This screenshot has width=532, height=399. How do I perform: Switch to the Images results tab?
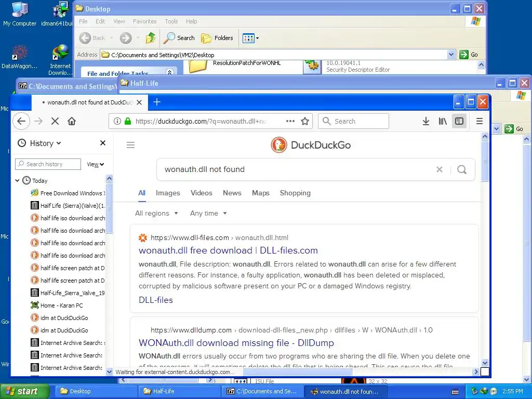click(168, 193)
